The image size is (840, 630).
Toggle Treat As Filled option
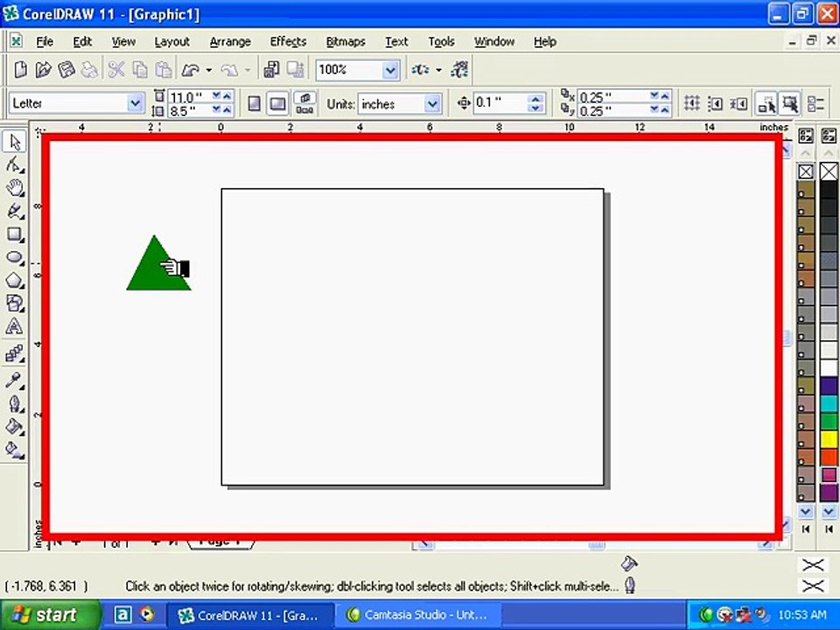pyautogui.click(x=790, y=103)
